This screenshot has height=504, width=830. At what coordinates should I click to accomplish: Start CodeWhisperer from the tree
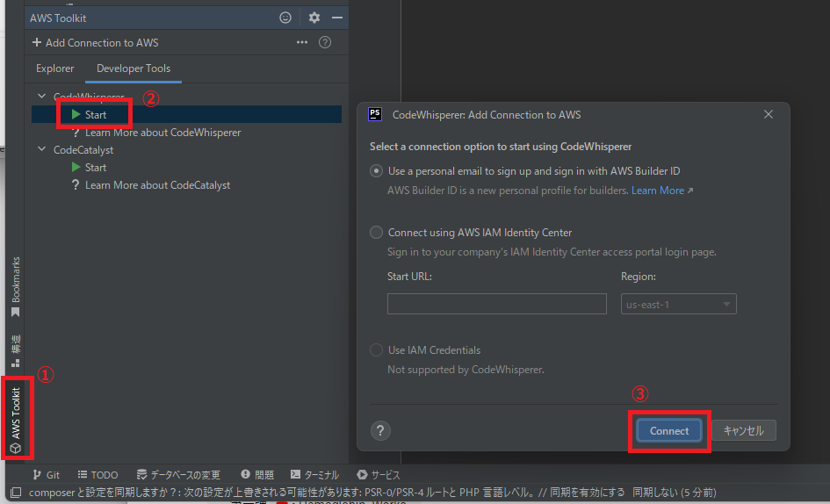[95, 114]
